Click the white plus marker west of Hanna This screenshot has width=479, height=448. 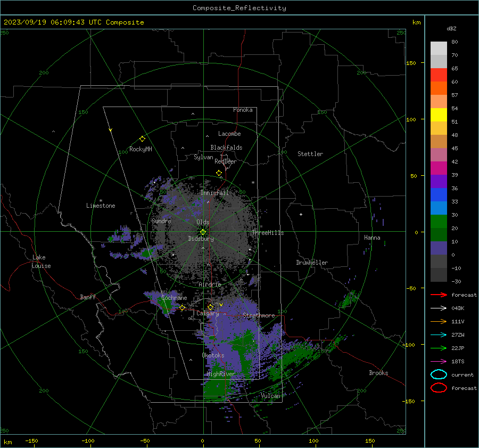[301, 214]
